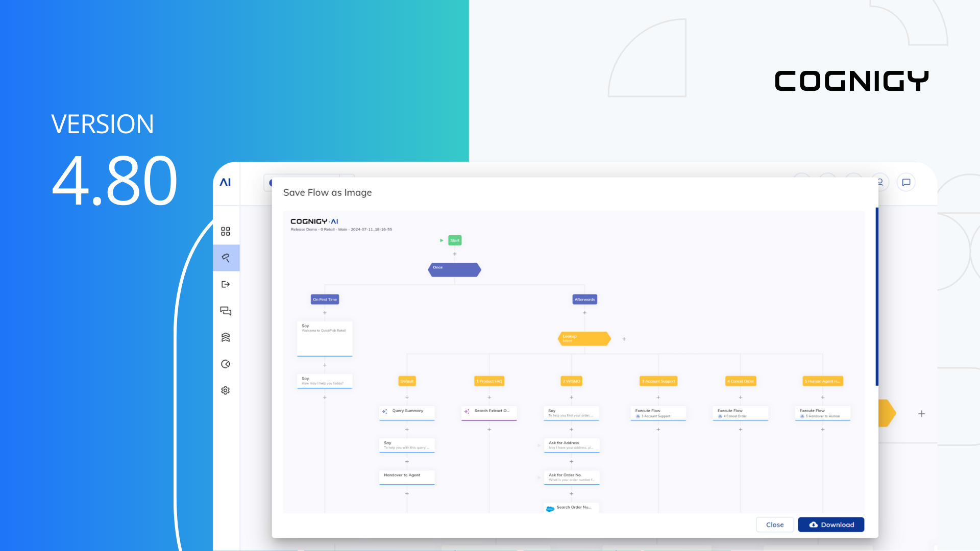Open the user profile avatar icon
The height and width of the screenshot is (551, 980).
click(879, 182)
